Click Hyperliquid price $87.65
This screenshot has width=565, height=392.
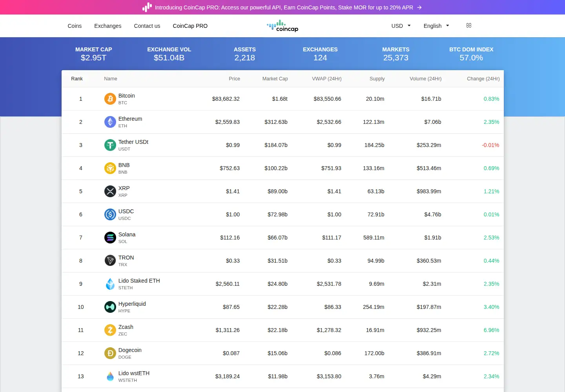tap(231, 307)
